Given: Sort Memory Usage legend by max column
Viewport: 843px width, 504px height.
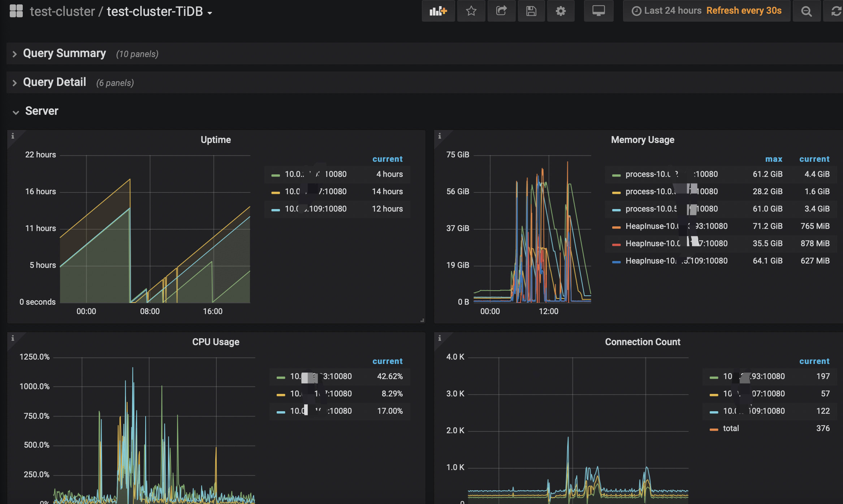Looking at the screenshot, I should (x=773, y=159).
